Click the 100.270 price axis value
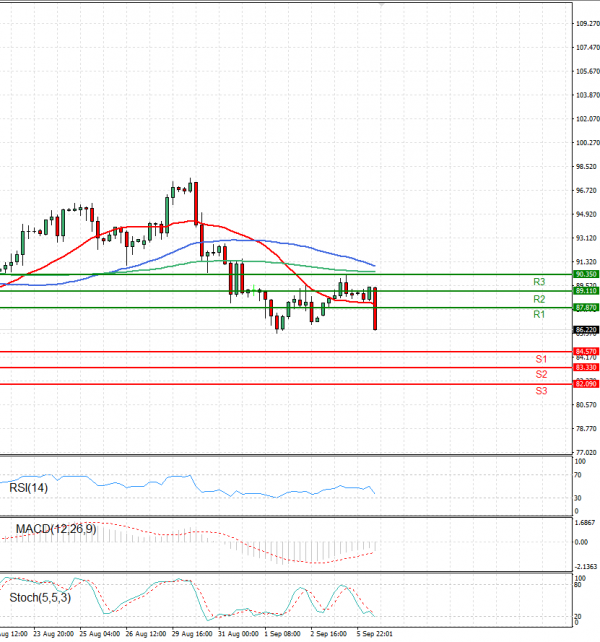Viewport: 600px width, 642px height. [588, 142]
